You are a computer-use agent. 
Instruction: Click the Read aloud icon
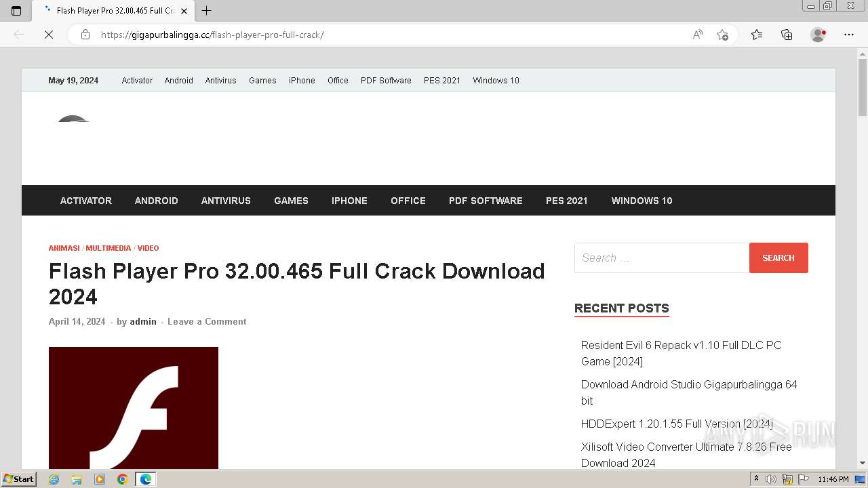pyautogui.click(x=698, y=35)
